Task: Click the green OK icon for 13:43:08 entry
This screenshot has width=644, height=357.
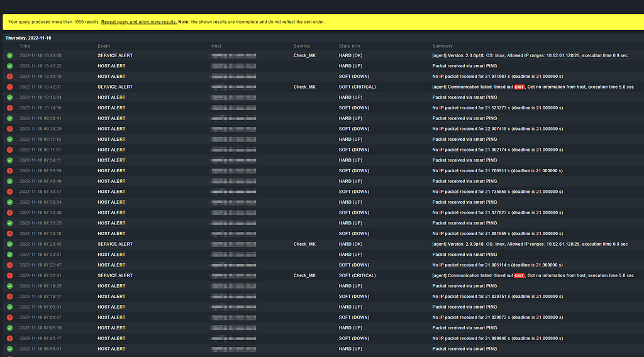Action: coord(9,55)
